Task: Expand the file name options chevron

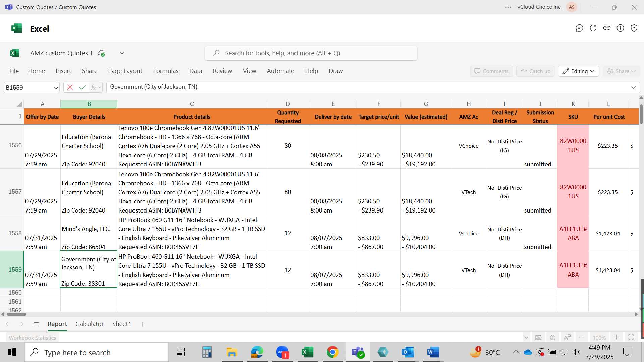Action: (122, 53)
